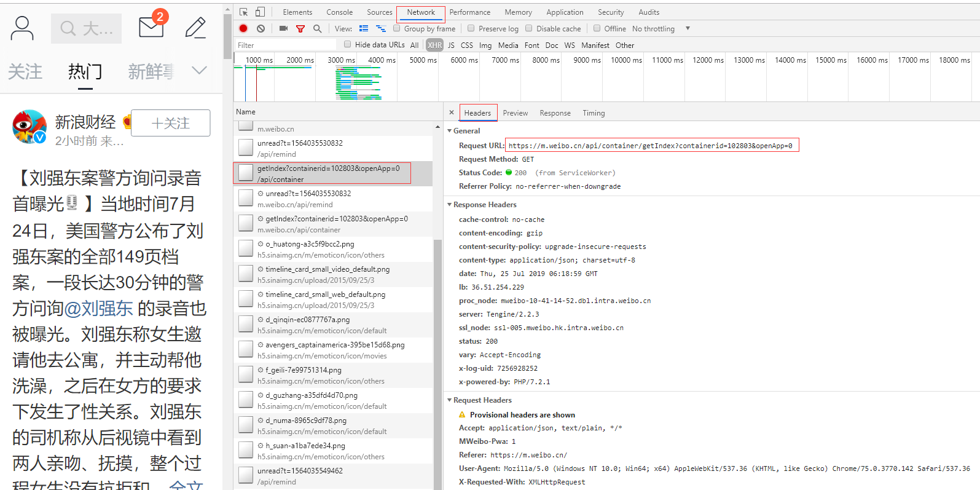
Task: Collapse the General section
Action: pyautogui.click(x=450, y=131)
